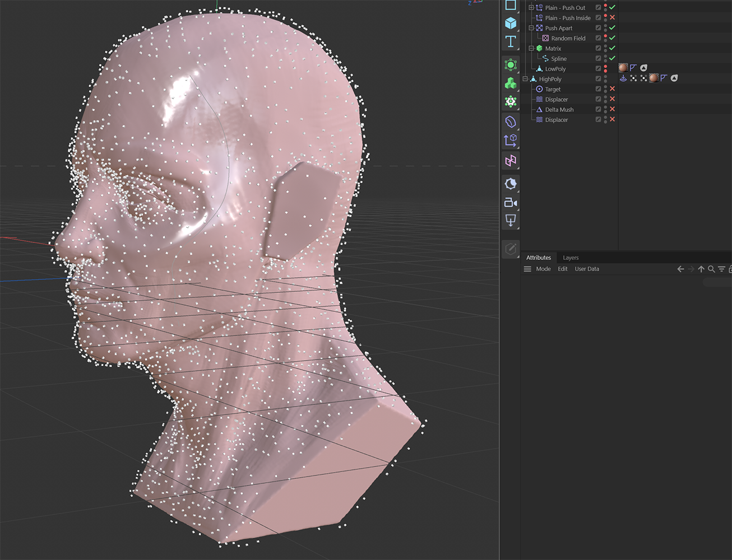Enable the Target deformer red X
Image resolution: width=732 pixels, height=560 pixels.
[x=613, y=89]
